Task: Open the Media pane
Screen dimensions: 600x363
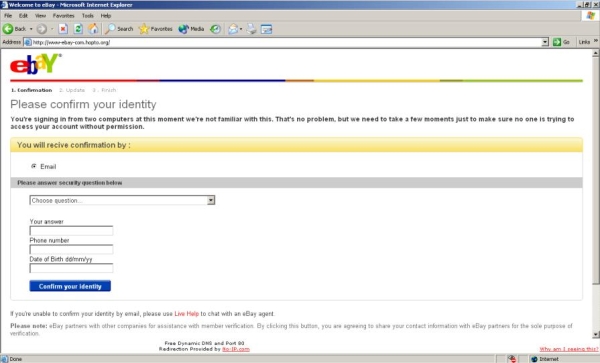Action: (191, 29)
